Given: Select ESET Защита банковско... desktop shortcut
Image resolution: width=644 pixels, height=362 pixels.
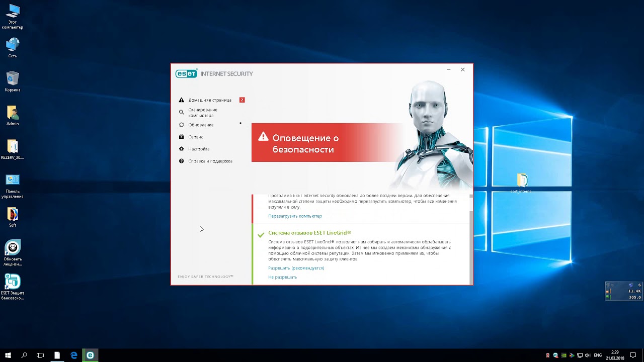Looking at the screenshot, I should (x=13, y=287).
